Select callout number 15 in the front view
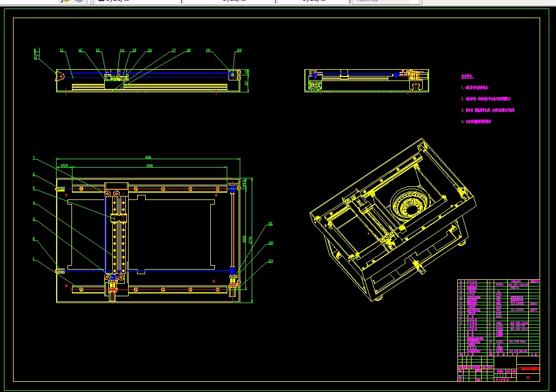This screenshot has width=556, height=392. tap(134, 50)
